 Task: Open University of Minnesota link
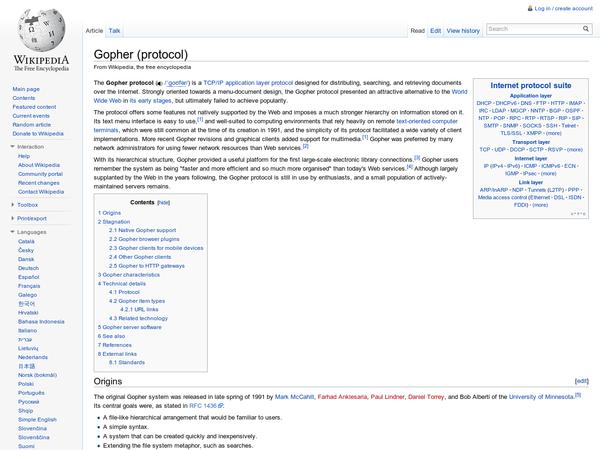click(541, 397)
